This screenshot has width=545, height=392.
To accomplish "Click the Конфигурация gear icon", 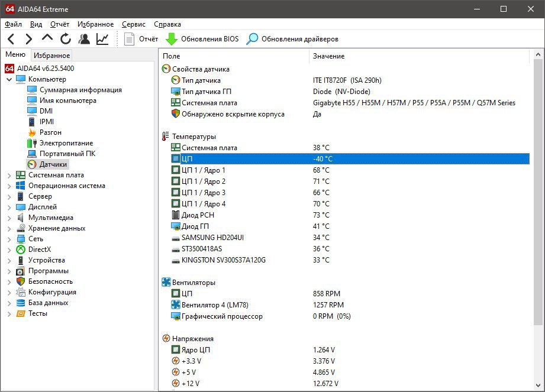I will tap(21, 292).
